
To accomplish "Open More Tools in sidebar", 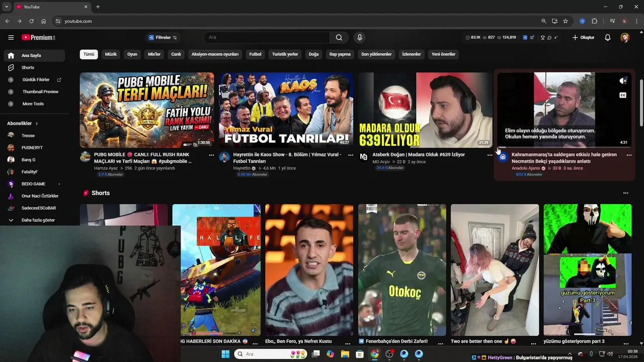I will coord(34,104).
